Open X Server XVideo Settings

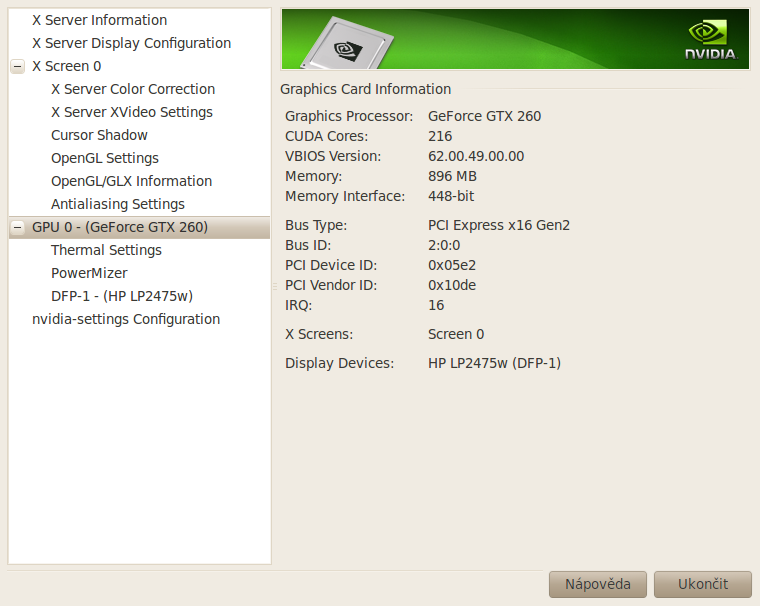tap(132, 112)
